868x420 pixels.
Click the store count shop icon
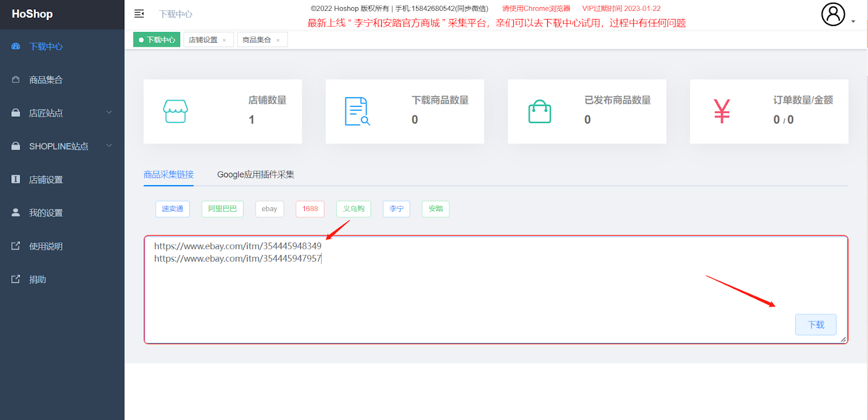point(175,111)
